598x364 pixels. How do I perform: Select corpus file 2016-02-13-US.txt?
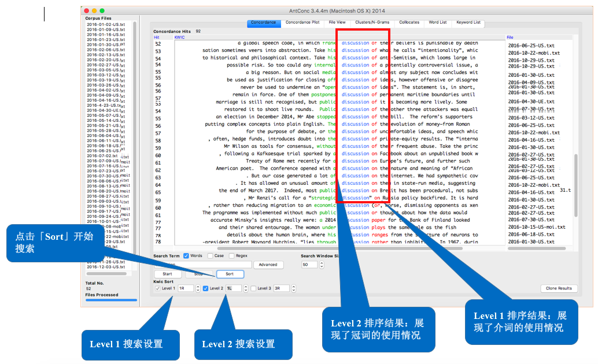106,54
